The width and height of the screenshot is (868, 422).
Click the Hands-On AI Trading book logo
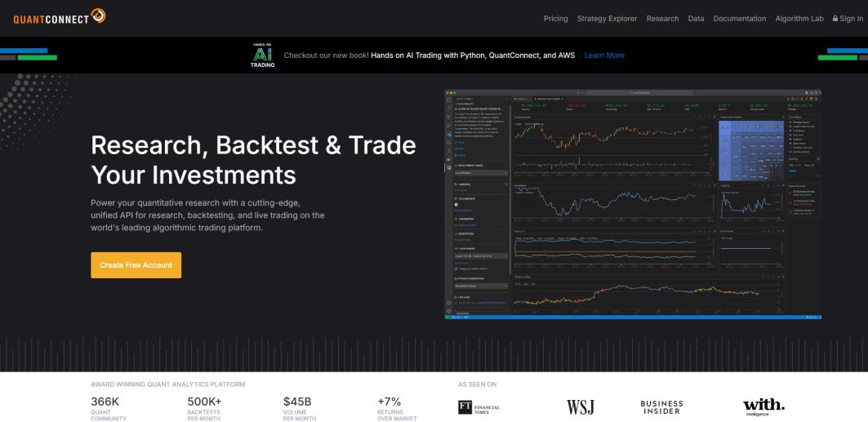point(262,56)
